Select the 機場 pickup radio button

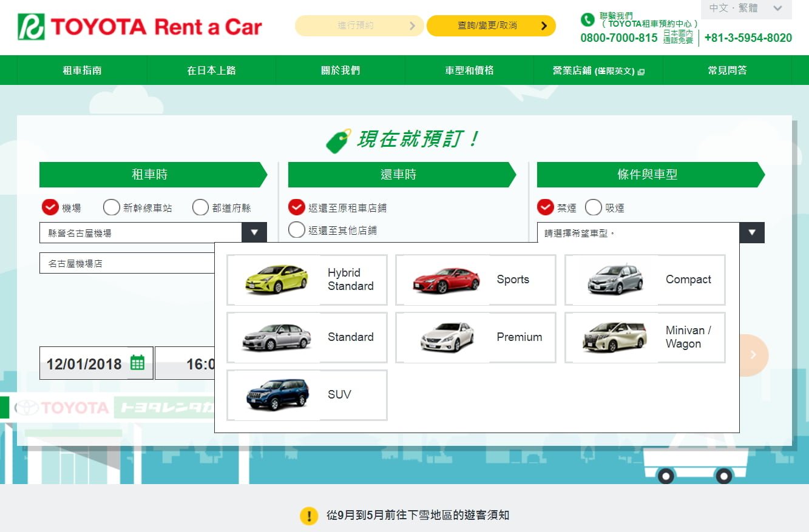click(50, 207)
